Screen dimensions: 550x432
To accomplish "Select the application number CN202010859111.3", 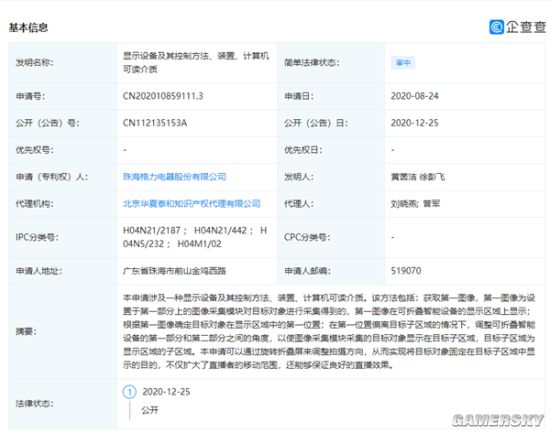I will [x=163, y=96].
